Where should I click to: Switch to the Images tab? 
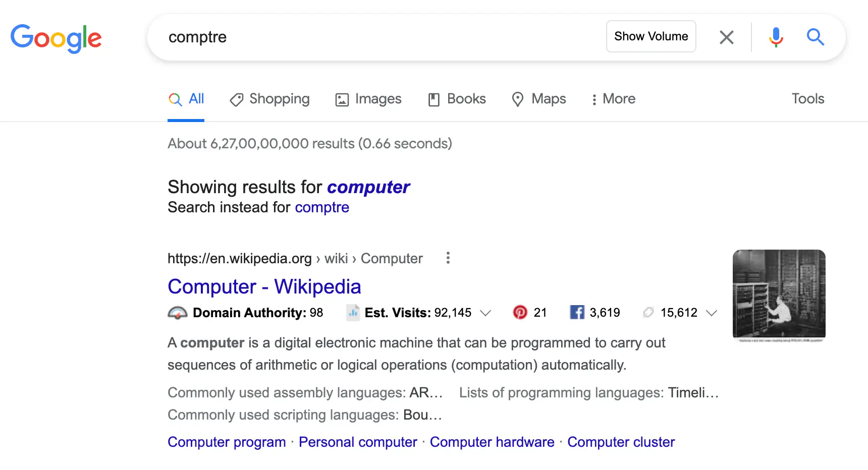click(368, 99)
